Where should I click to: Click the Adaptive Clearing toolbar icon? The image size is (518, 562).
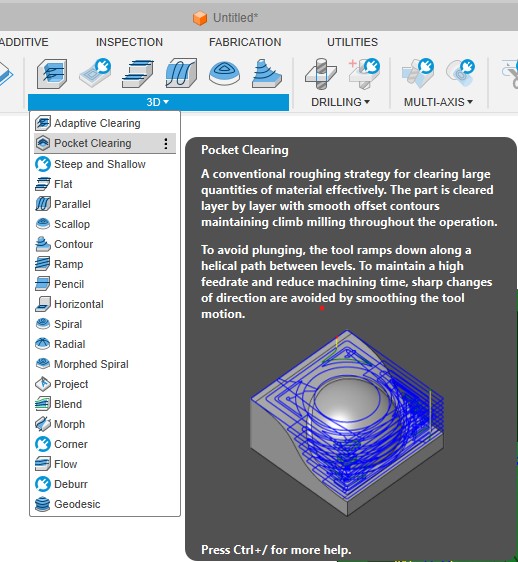[52, 73]
